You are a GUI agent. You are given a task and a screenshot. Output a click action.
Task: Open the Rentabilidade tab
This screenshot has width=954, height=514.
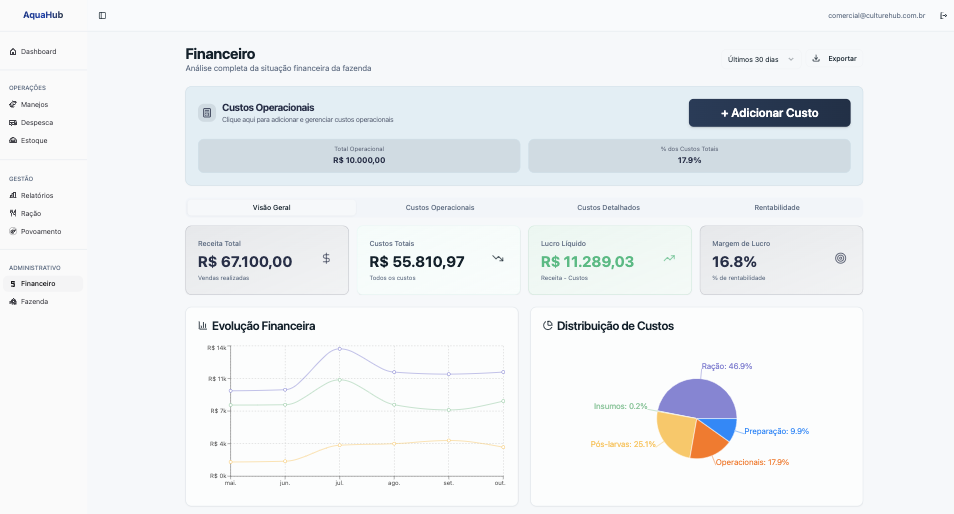tap(776, 208)
